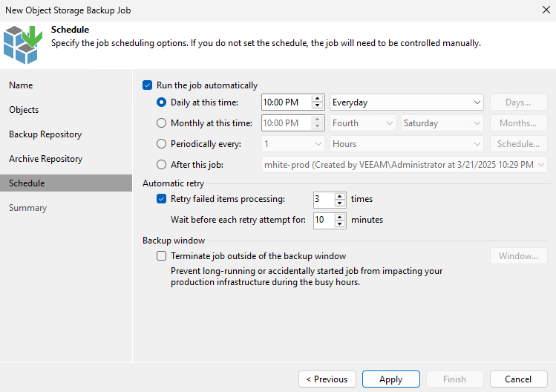Click the daily time 10:00 PM field
Image resolution: width=556 pixels, height=392 pixels.
pos(287,102)
